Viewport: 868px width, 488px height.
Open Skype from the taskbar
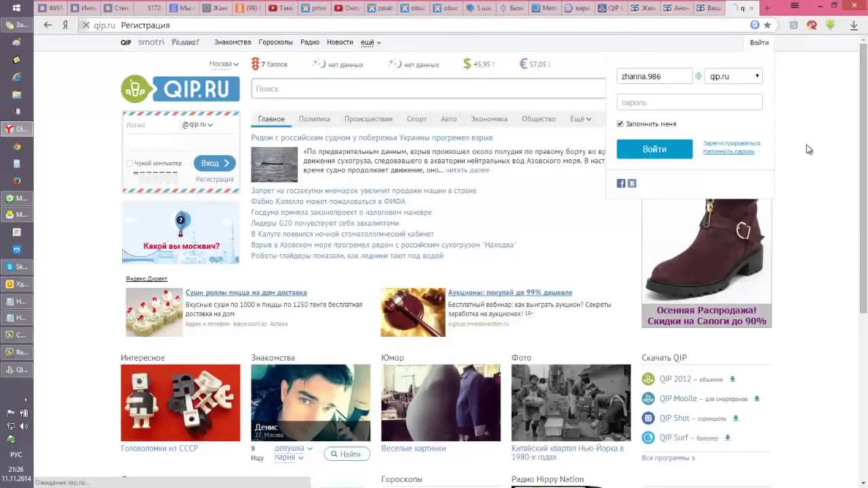17,266
